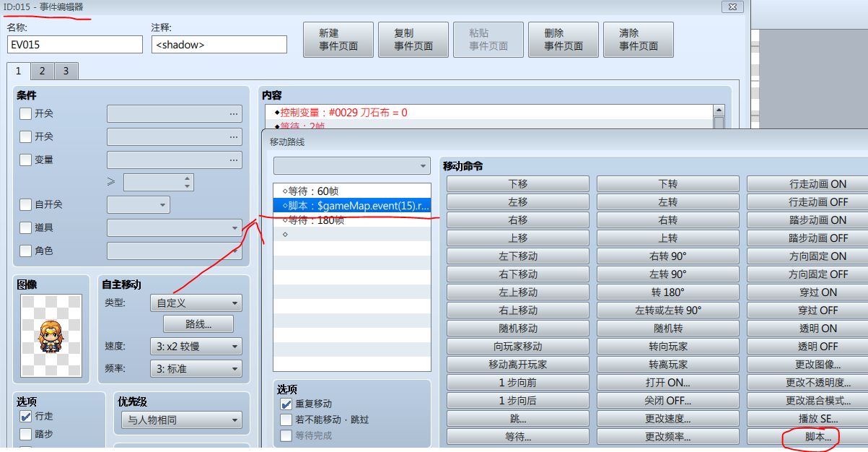Toggle the 自开关 condition checkbox

25,204
